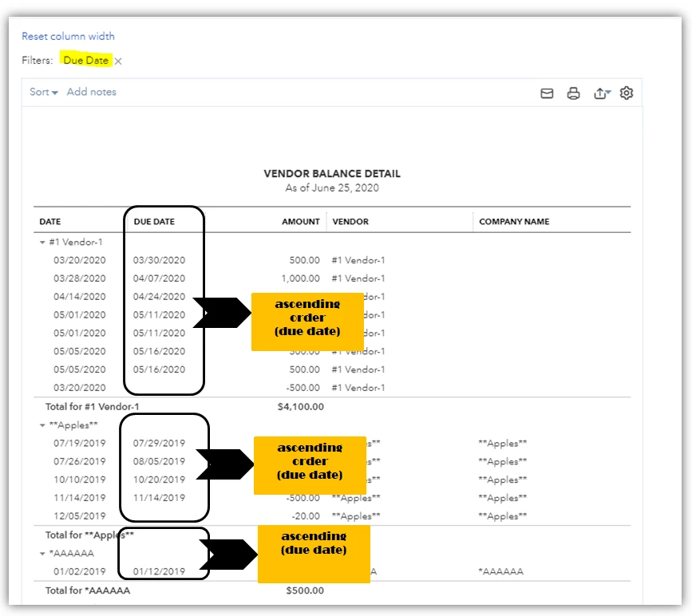Click the 08/05/2019 due date cell

[159, 461]
